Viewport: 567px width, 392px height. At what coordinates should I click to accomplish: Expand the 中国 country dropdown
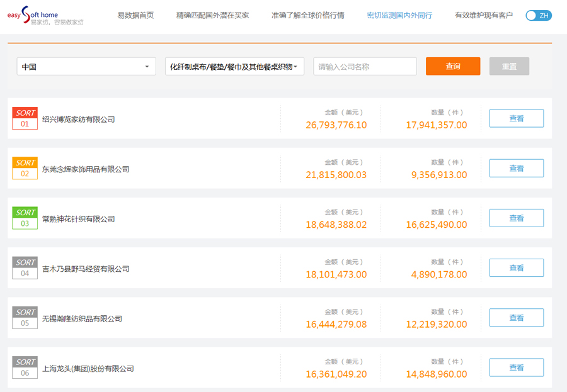86,67
